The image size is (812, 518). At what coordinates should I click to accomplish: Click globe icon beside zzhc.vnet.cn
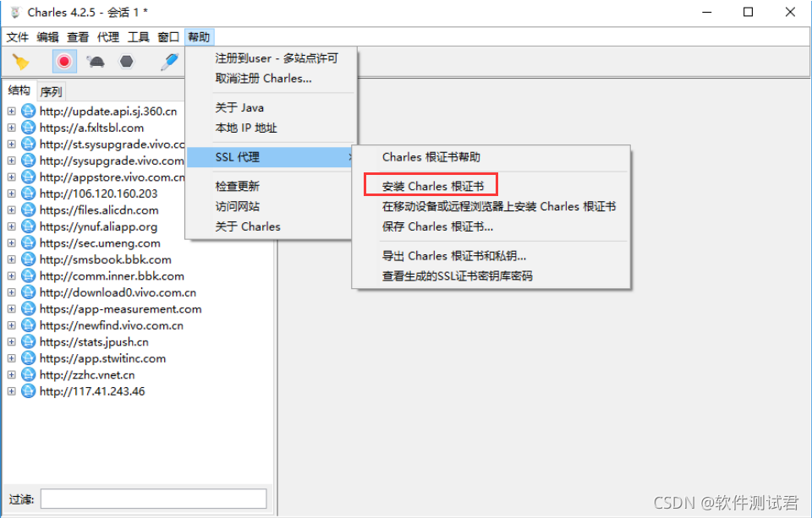pyautogui.click(x=29, y=374)
